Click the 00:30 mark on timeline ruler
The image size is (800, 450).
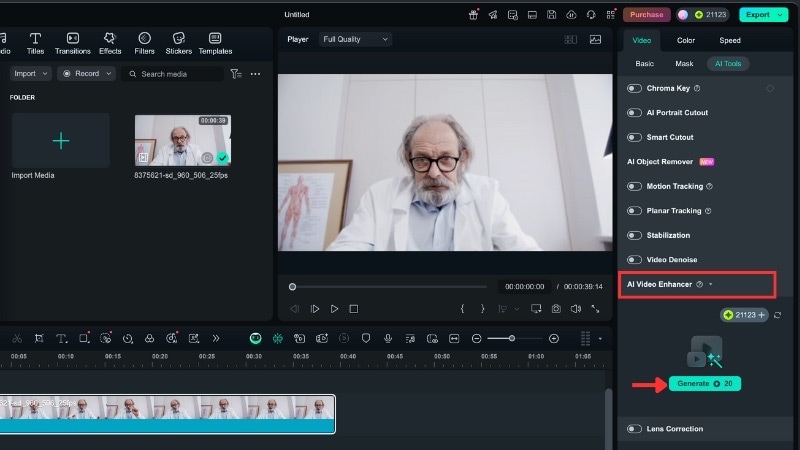[254, 357]
